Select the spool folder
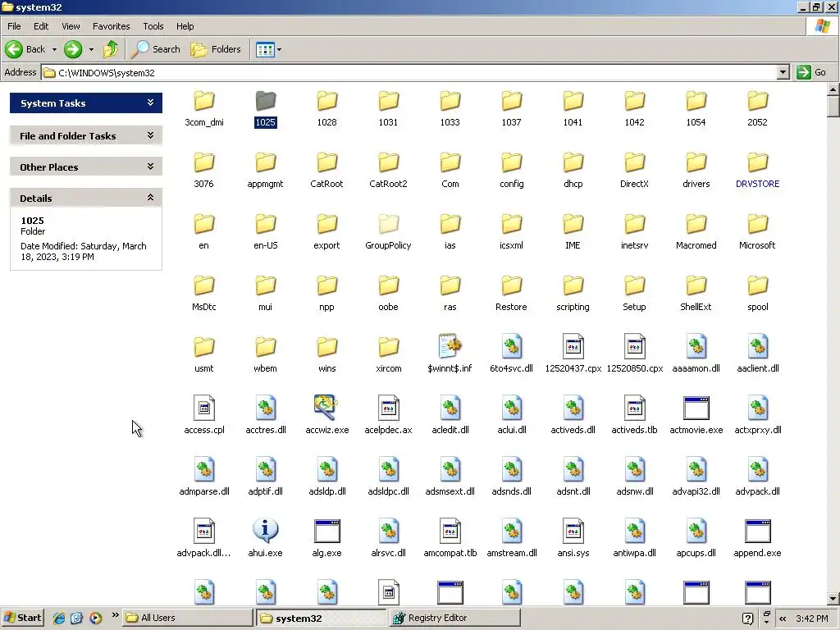 point(757,294)
